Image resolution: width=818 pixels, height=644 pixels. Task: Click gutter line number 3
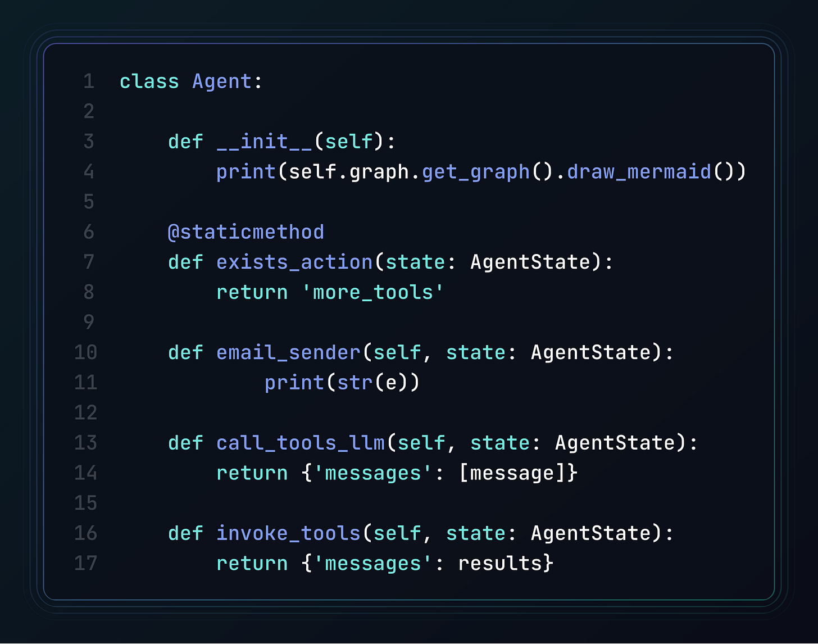coord(89,142)
